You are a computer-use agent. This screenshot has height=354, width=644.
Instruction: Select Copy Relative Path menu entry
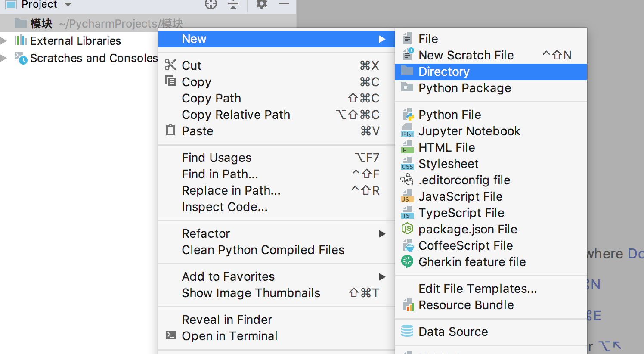[x=236, y=115]
